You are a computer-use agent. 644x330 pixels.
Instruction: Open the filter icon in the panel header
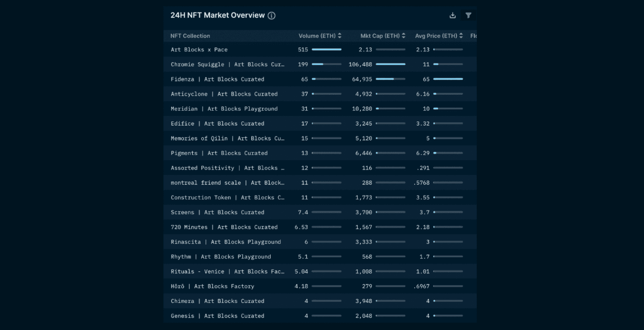coord(468,15)
